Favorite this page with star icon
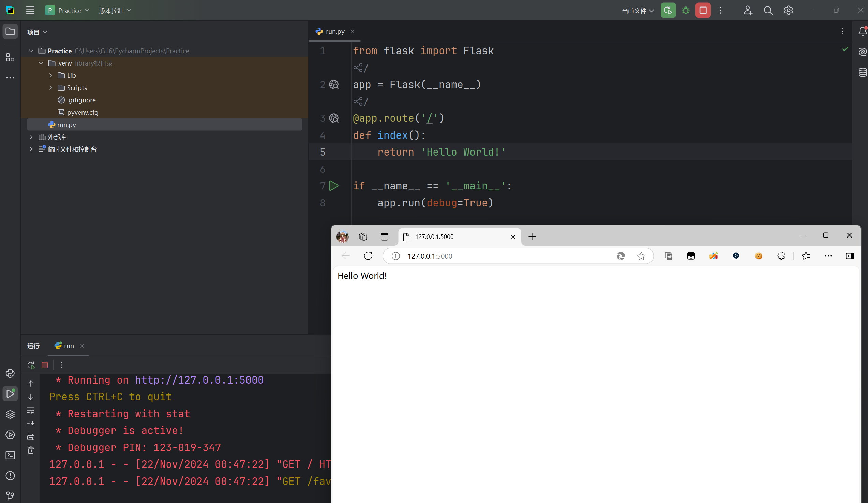 click(641, 256)
